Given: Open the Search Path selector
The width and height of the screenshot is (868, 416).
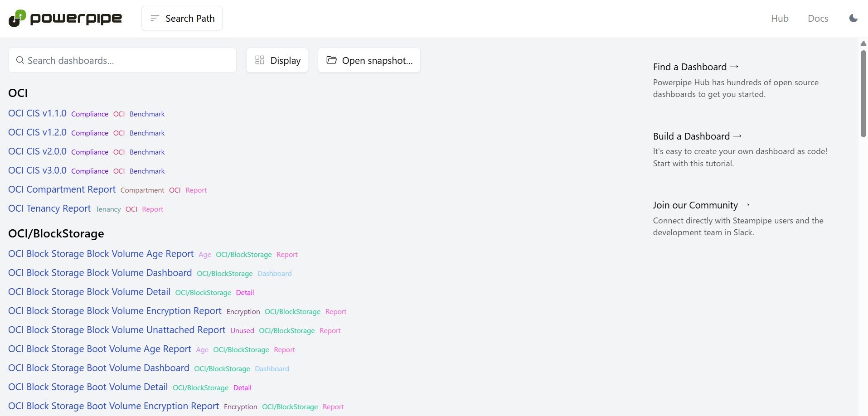Looking at the screenshot, I should pos(182,19).
